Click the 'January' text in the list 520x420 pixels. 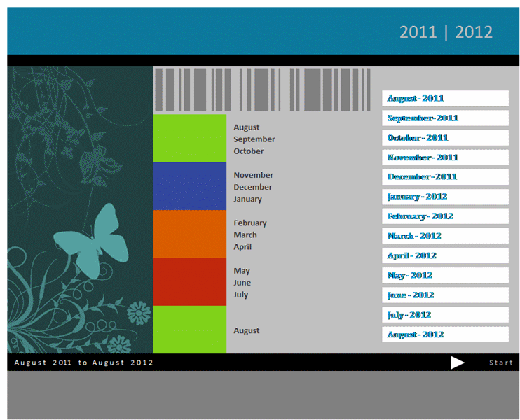pos(247,199)
